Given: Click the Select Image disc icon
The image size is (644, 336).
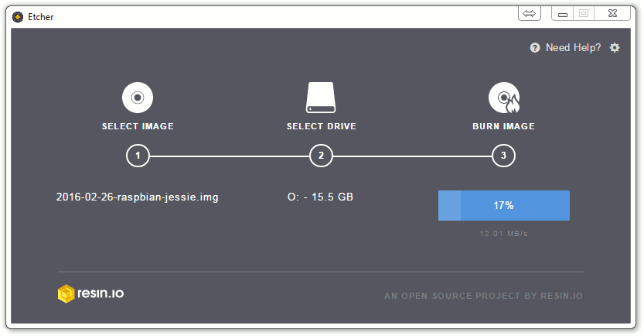Looking at the screenshot, I should tap(138, 98).
